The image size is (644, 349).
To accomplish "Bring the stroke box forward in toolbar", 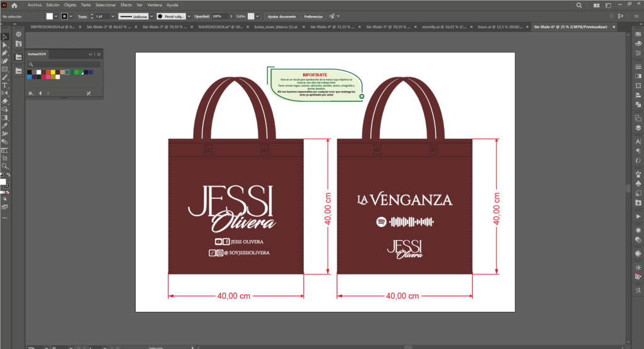I will pyautogui.click(x=6, y=186).
